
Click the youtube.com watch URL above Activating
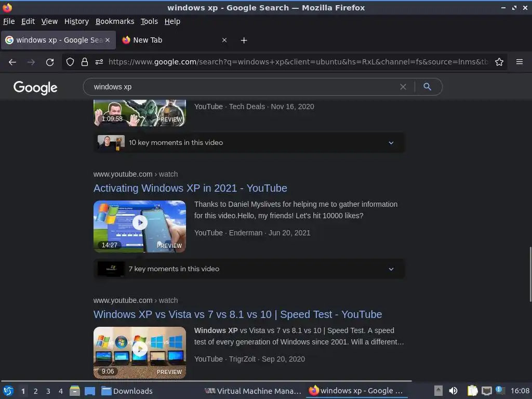(136, 174)
